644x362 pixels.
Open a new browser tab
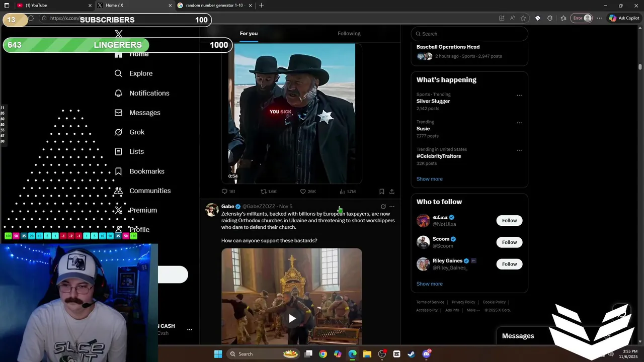[x=261, y=6]
